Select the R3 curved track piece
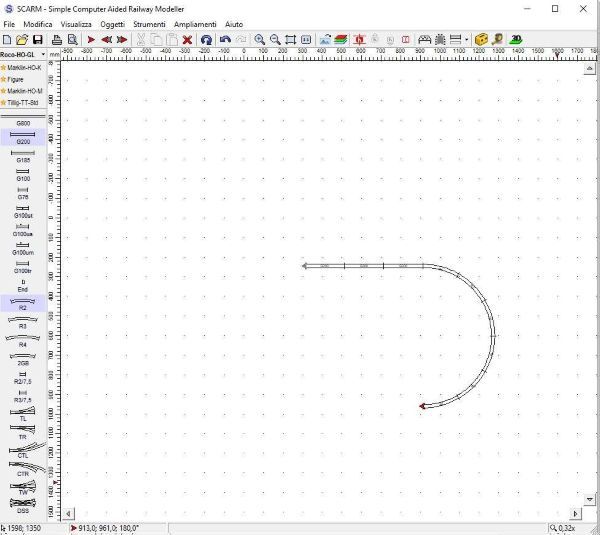 pyautogui.click(x=23, y=322)
